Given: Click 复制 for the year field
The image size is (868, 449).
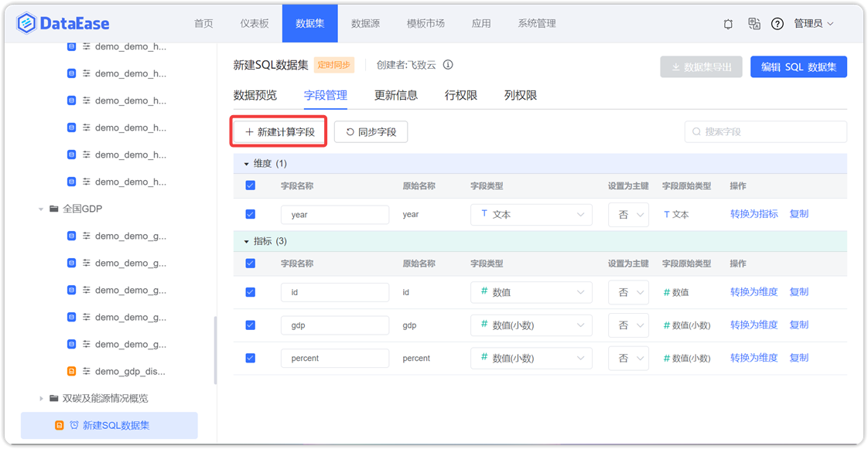Looking at the screenshot, I should coord(799,214).
